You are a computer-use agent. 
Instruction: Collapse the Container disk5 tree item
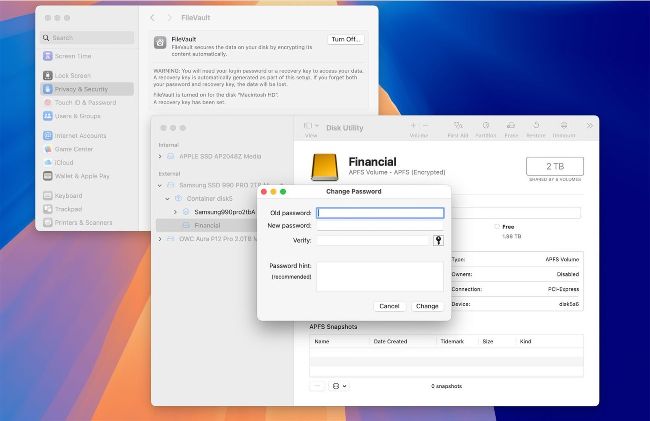[x=165, y=198]
